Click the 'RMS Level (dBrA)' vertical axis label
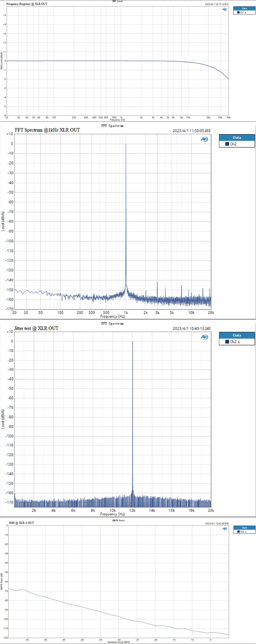Viewport: 256px width, 644px height. point(2,61)
